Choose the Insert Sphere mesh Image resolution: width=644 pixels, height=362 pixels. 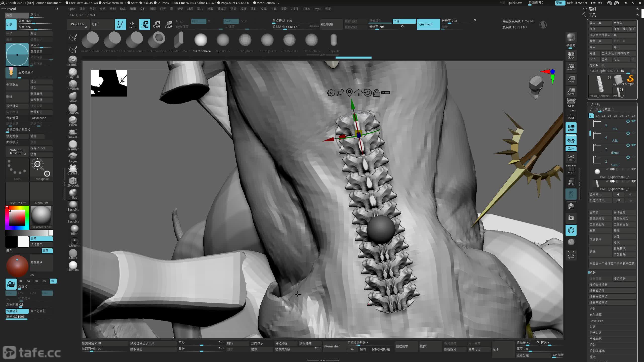pos(201,40)
